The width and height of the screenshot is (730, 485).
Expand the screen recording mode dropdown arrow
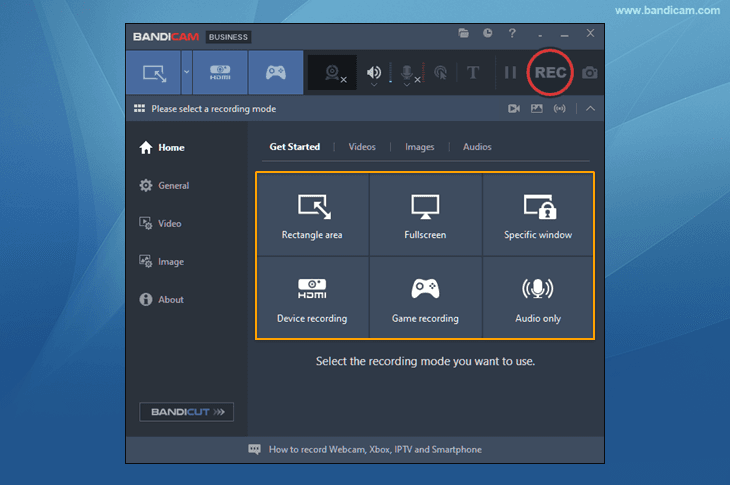click(186, 73)
